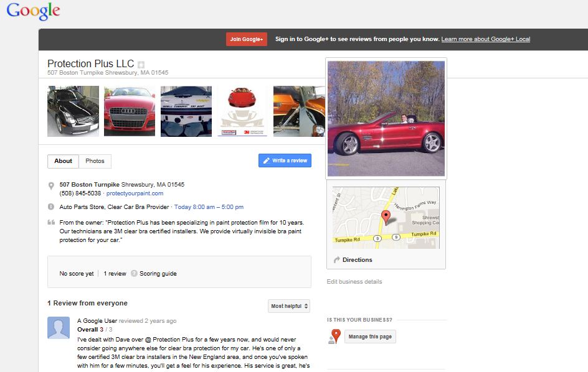Click the clock icon beside business hours
Screen dimensions: 588x372
pos(51,207)
